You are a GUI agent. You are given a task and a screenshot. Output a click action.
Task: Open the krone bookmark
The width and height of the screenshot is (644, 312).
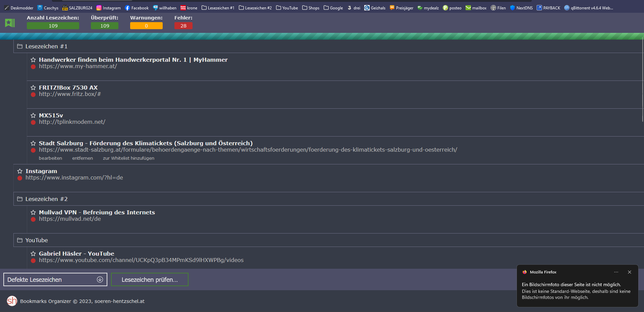189,8
